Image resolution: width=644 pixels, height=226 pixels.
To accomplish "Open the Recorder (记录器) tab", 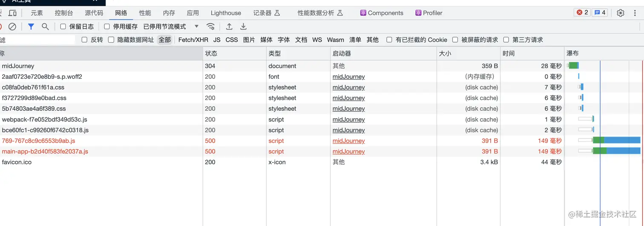I will pyautogui.click(x=267, y=13).
